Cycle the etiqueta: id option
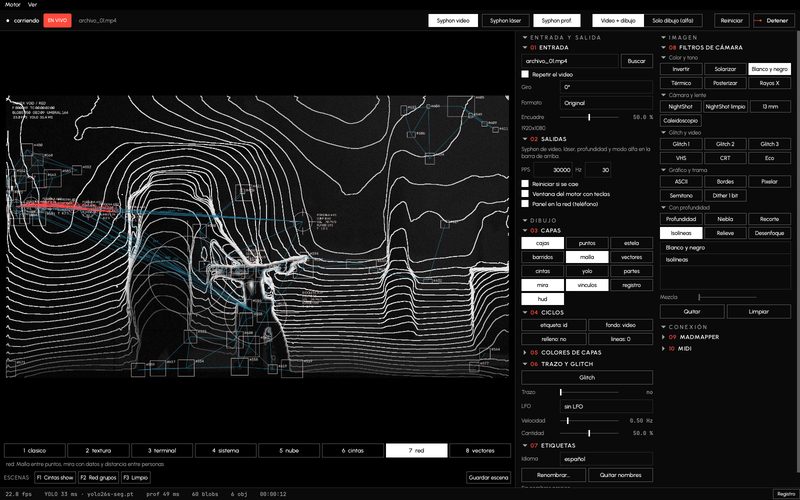 pyautogui.click(x=554, y=325)
